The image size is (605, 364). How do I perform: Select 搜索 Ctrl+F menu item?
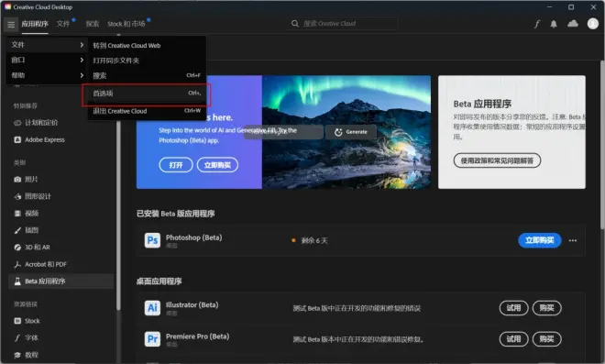click(147, 75)
